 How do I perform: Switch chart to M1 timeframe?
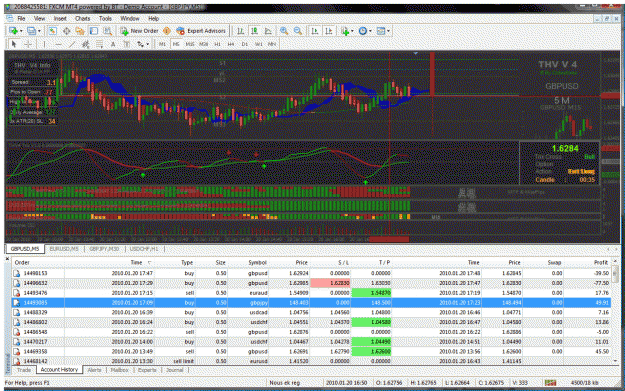coord(162,44)
